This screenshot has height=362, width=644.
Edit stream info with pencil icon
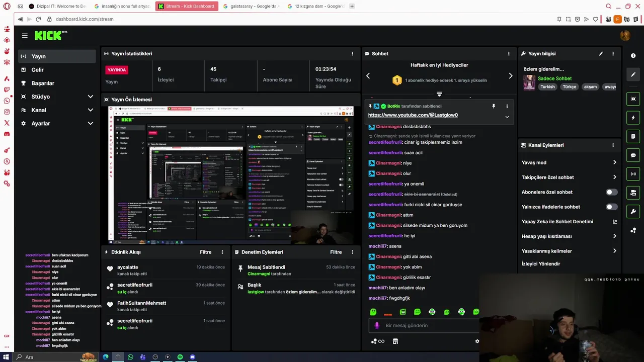click(x=601, y=54)
